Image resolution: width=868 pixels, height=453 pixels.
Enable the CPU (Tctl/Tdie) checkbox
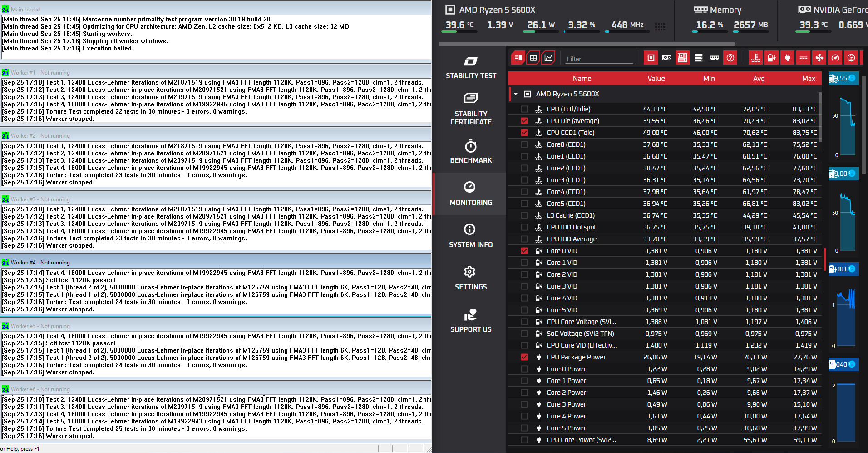pyautogui.click(x=524, y=109)
